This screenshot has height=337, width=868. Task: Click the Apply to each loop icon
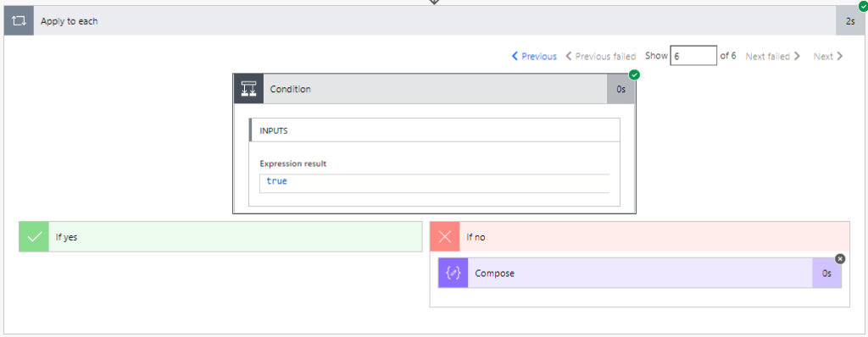[x=19, y=21]
